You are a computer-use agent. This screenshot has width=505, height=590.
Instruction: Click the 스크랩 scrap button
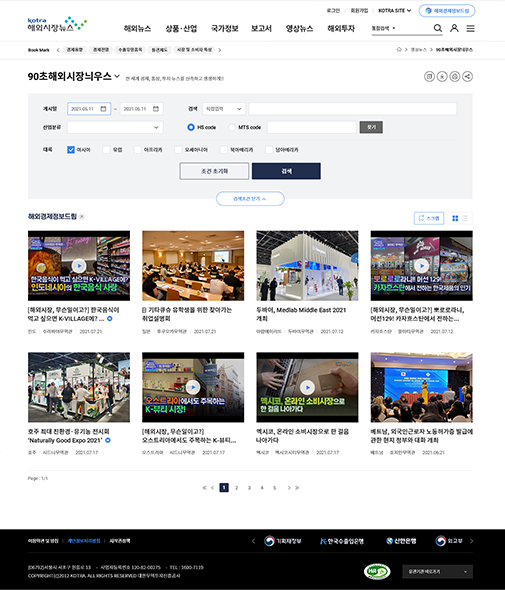pyautogui.click(x=429, y=218)
